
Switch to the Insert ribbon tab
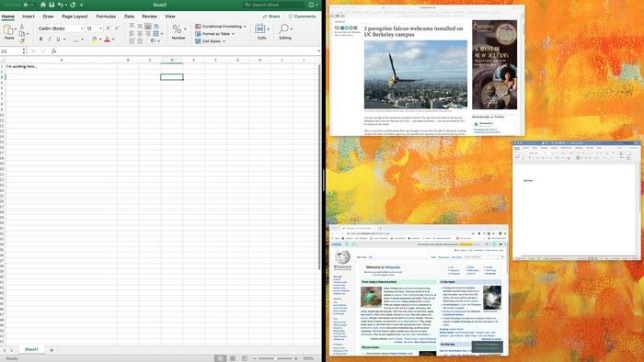click(x=29, y=17)
